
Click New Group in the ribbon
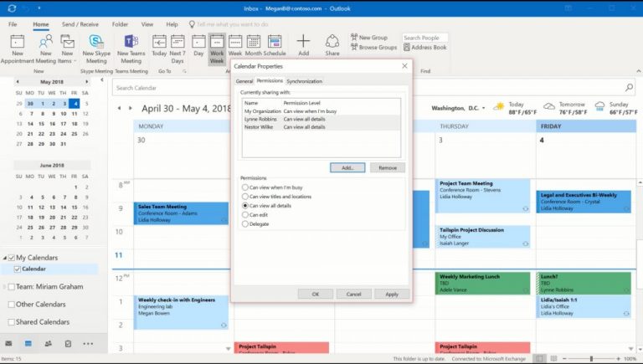pyautogui.click(x=369, y=38)
